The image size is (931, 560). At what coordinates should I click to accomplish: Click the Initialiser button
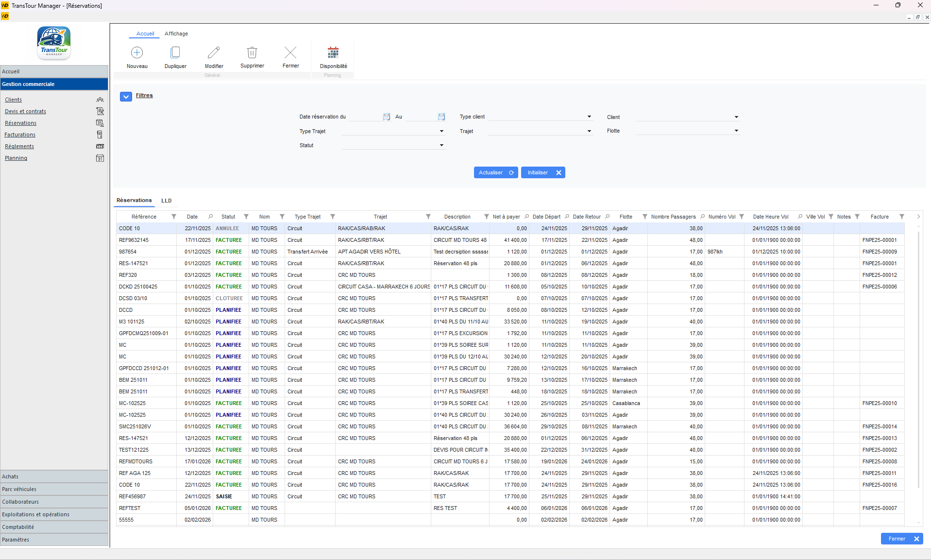point(542,172)
